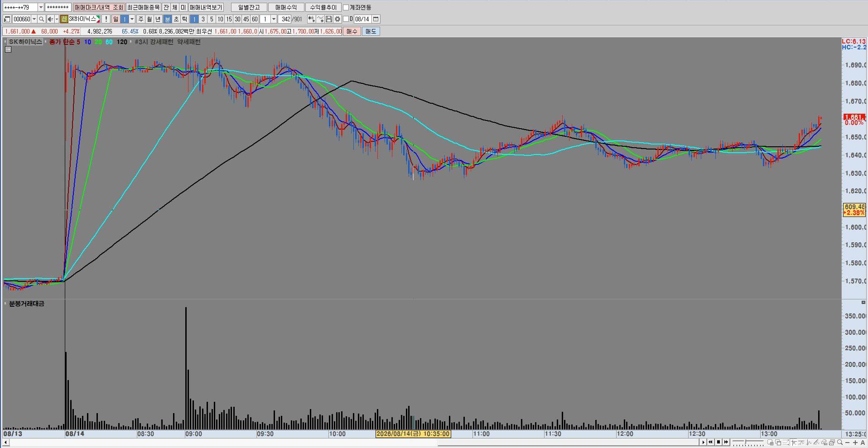
Task: Select the 틱 (tick) chart period toggle
Action: click(184, 19)
